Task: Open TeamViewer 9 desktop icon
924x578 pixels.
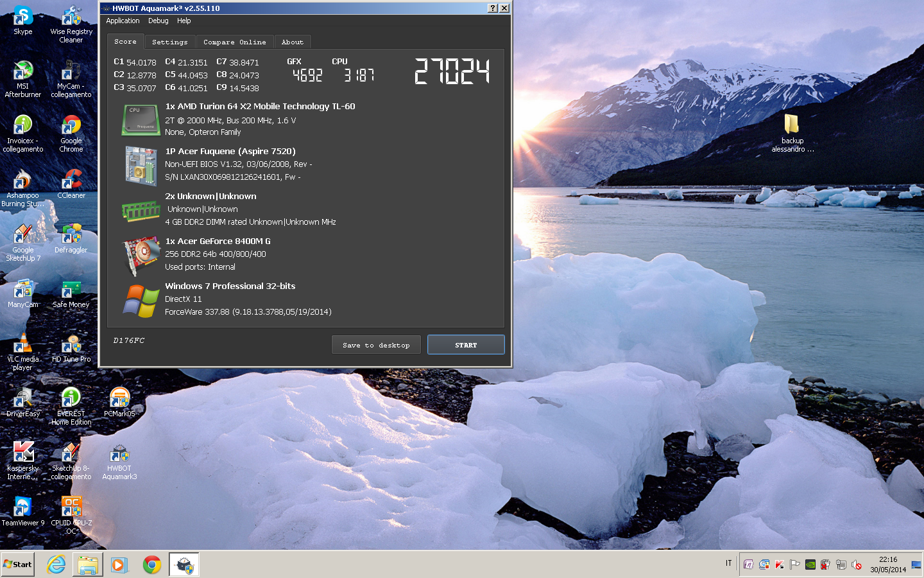Action: click(23, 511)
